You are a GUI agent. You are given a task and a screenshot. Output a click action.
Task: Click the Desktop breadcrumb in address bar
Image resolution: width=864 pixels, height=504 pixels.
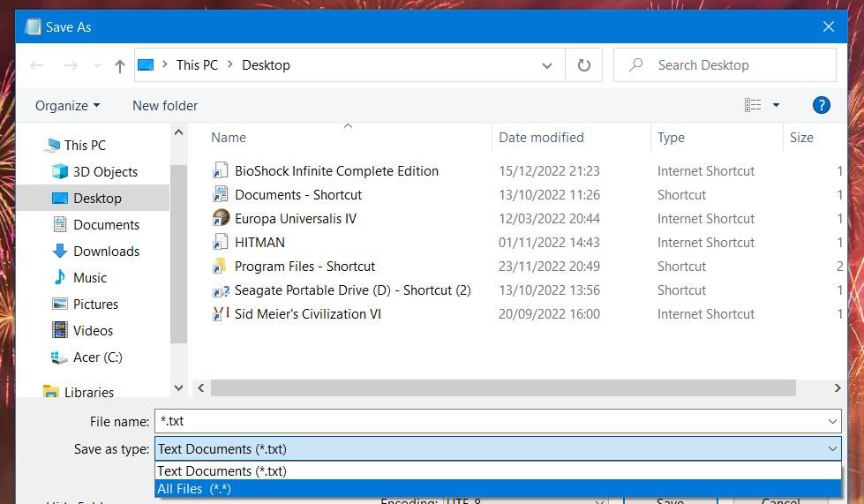(x=266, y=65)
